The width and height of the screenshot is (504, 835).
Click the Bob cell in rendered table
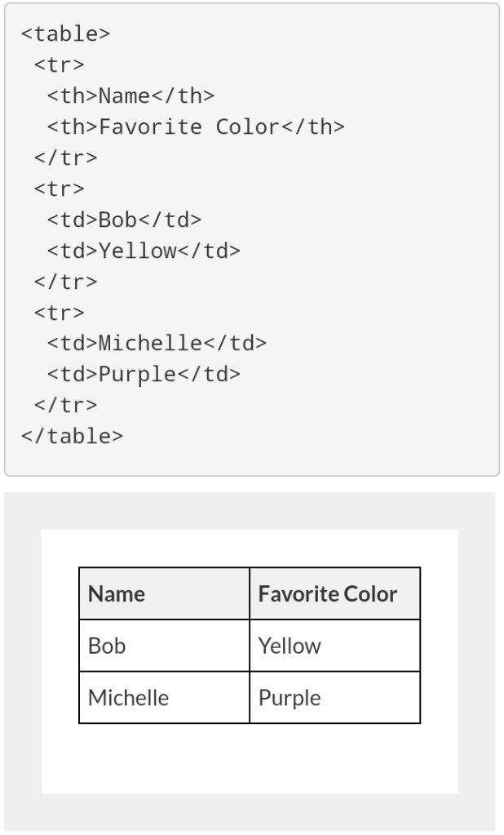point(164,646)
